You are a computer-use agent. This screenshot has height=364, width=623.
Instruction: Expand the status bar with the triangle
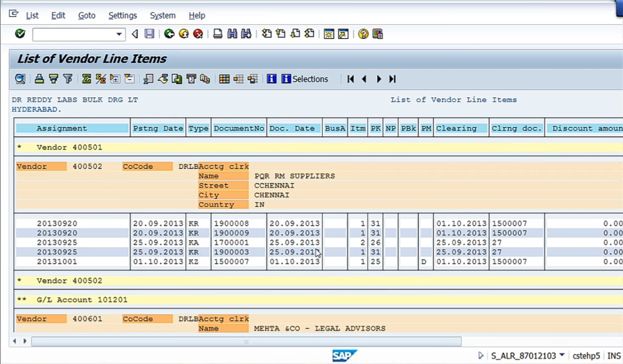(x=481, y=355)
